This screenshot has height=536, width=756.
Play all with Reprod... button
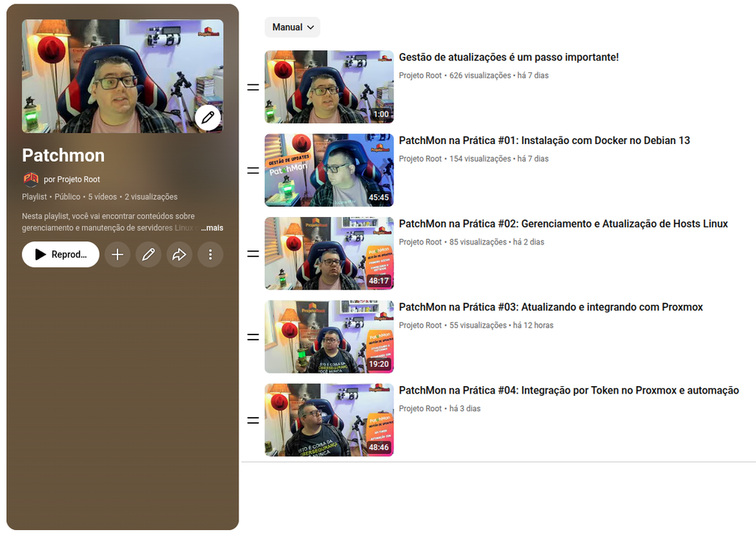click(61, 255)
